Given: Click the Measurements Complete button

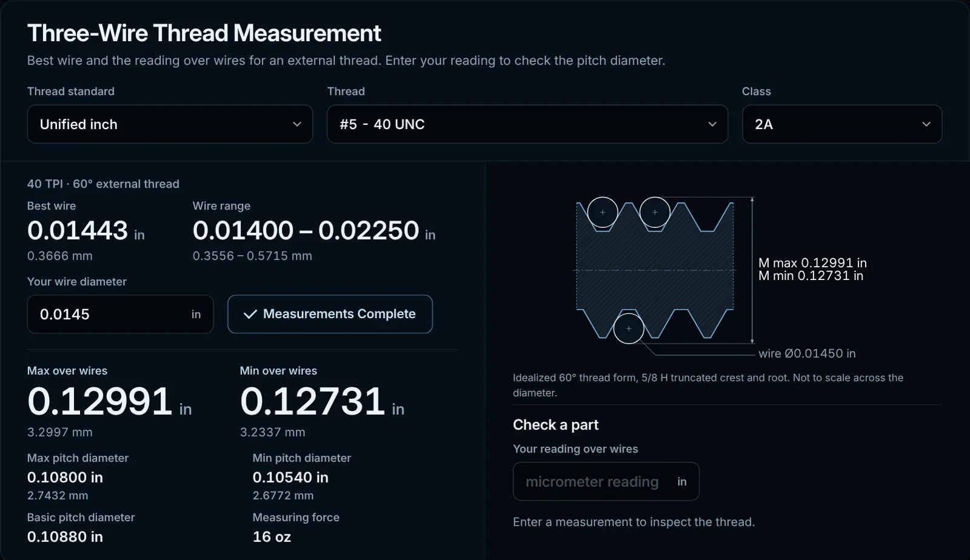Looking at the screenshot, I should pyautogui.click(x=330, y=314).
